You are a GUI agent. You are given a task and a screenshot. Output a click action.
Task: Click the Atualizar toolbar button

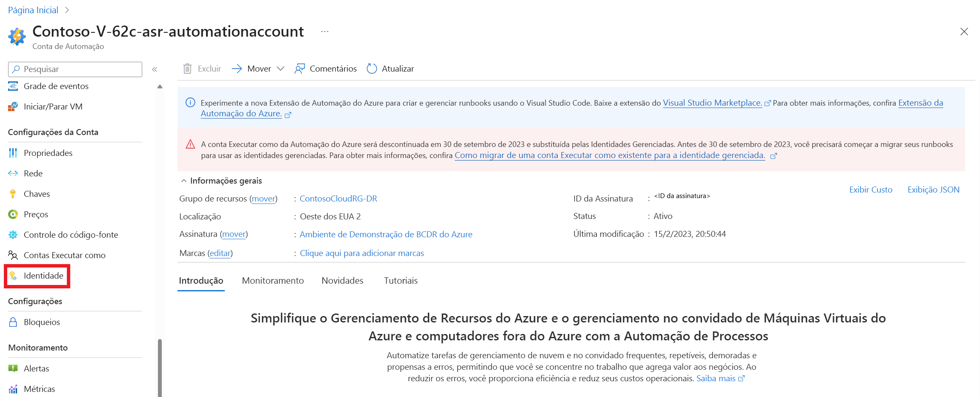click(x=390, y=69)
